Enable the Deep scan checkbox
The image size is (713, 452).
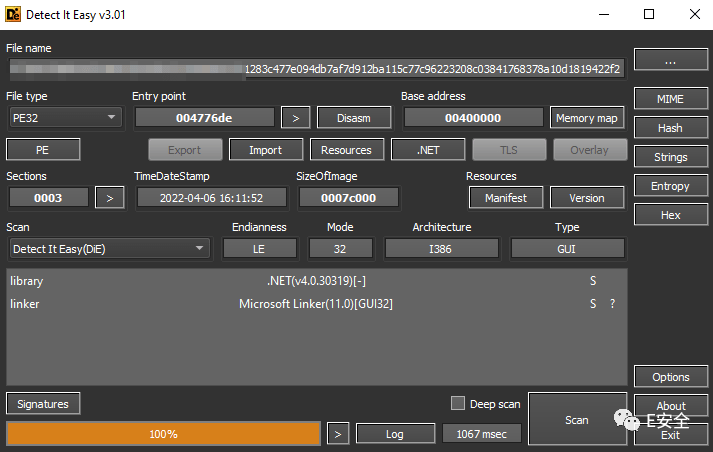(x=457, y=403)
